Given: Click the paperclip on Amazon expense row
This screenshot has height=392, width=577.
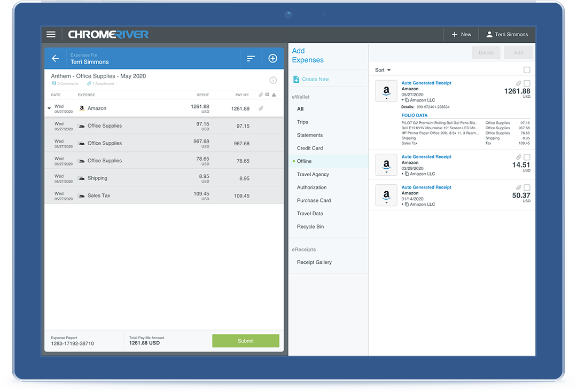Looking at the screenshot, I should point(261,108).
